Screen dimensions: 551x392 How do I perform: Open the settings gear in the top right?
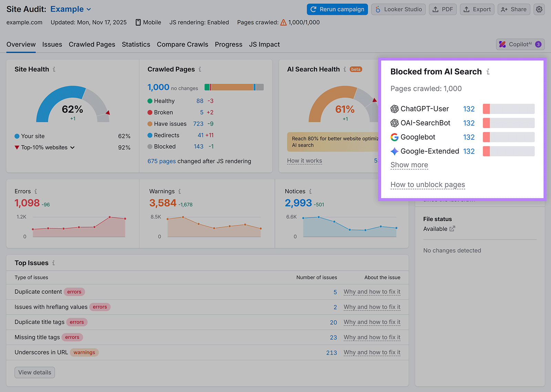pyautogui.click(x=539, y=9)
